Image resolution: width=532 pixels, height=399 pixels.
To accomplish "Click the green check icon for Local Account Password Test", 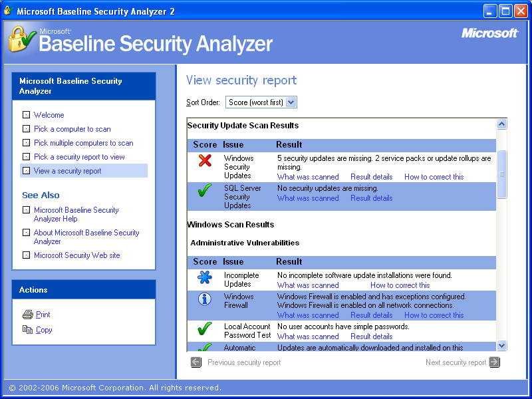I will click(x=205, y=329).
